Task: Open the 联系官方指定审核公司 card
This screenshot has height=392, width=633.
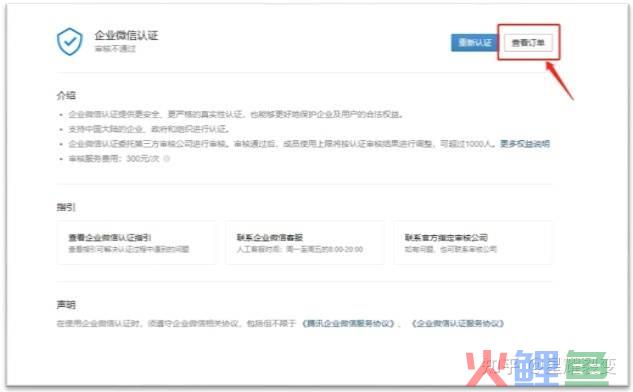Action: 473,243
